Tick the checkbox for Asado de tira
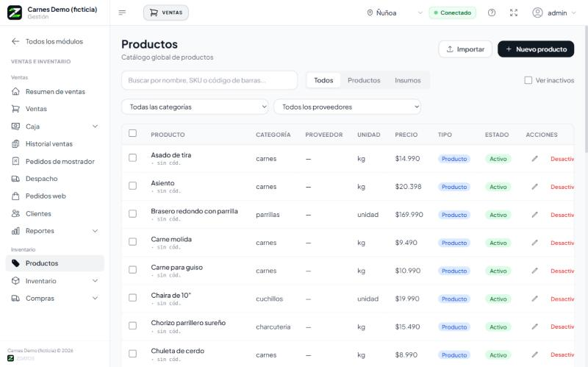 (132, 157)
